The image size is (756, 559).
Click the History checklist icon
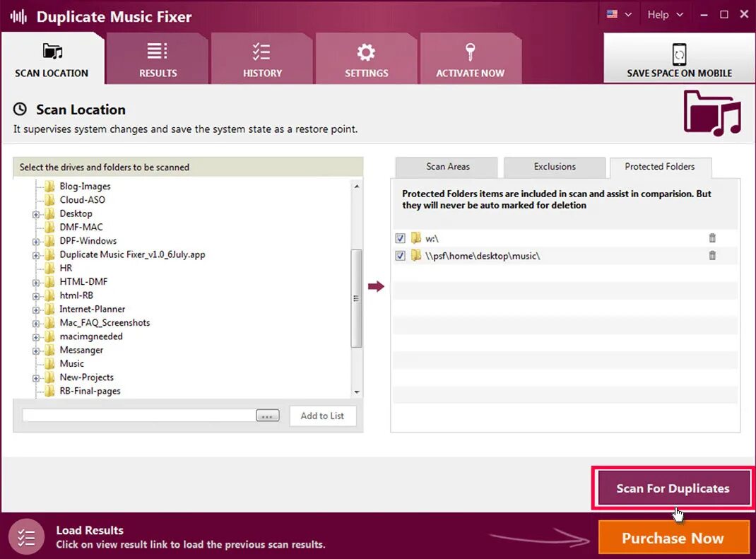[261, 52]
